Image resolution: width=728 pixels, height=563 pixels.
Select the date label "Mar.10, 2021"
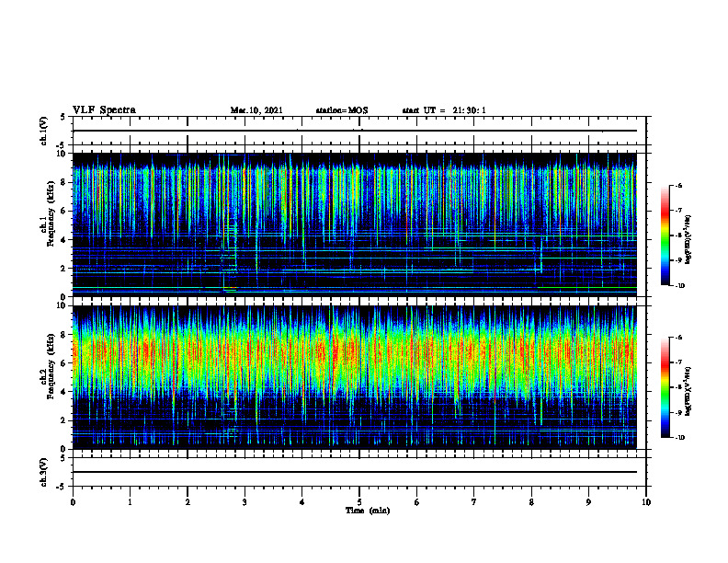(x=256, y=110)
